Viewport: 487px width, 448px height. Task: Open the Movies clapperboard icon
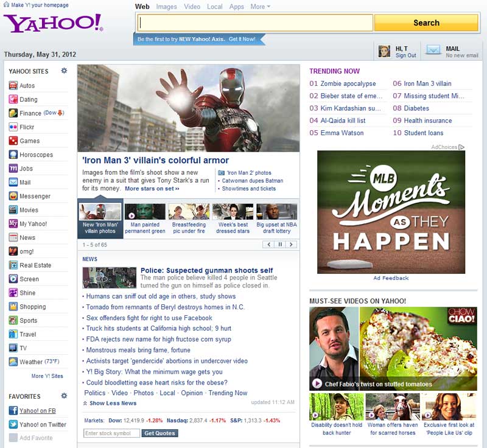(13, 210)
